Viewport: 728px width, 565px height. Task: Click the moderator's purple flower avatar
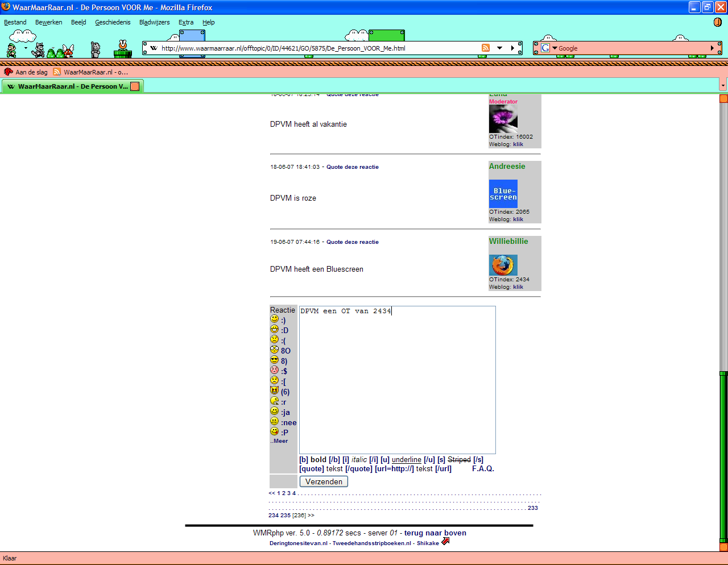coord(503,119)
